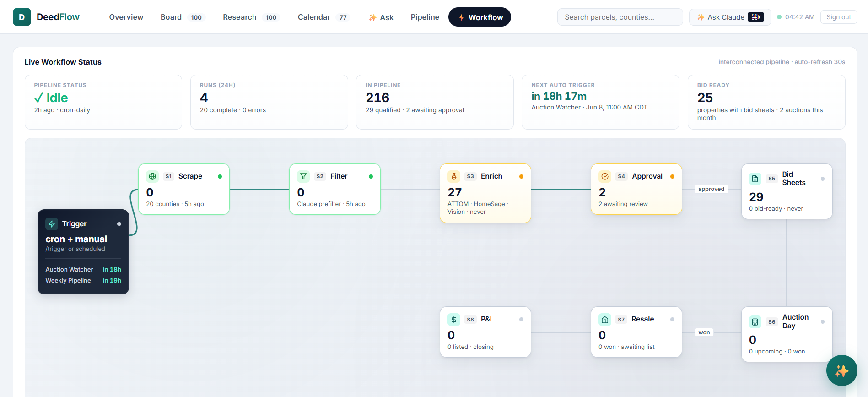Viewport: 868px width, 397px height.
Task: Click the check-circle icon on Approval node
Action: 605,176
